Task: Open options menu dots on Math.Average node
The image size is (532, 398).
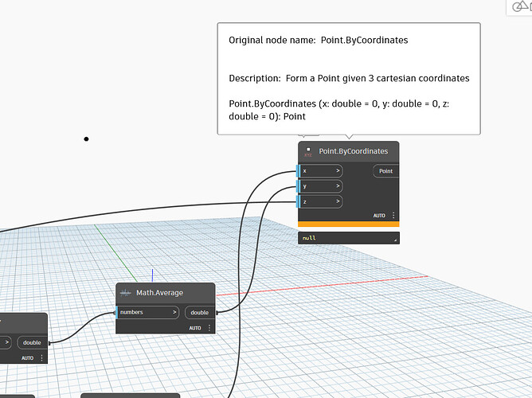Action: coord(209,328)
